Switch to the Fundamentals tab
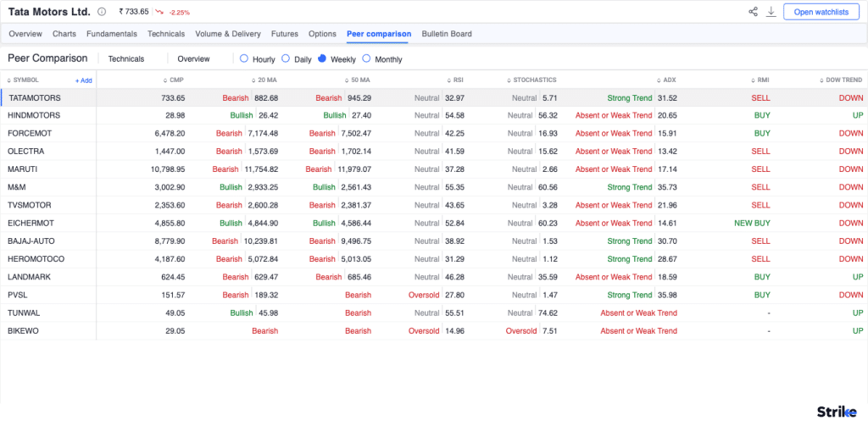 (x=111, y=34)
